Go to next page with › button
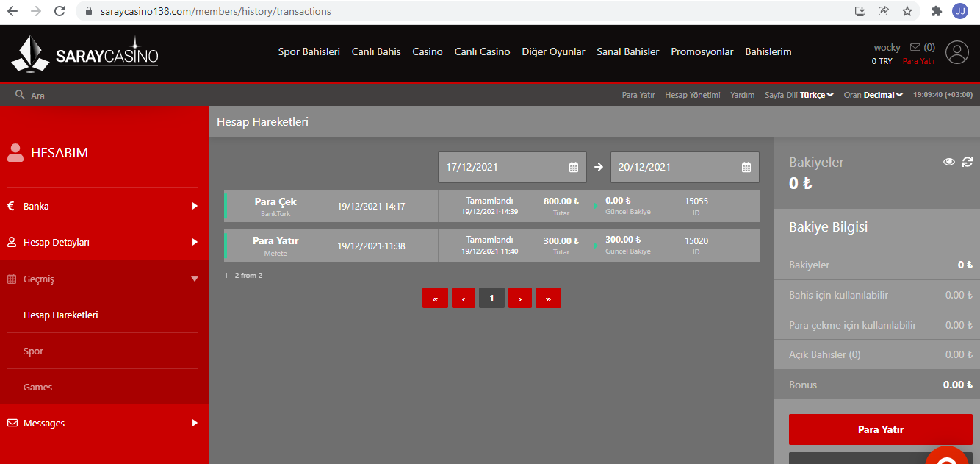 click(520, 298)
